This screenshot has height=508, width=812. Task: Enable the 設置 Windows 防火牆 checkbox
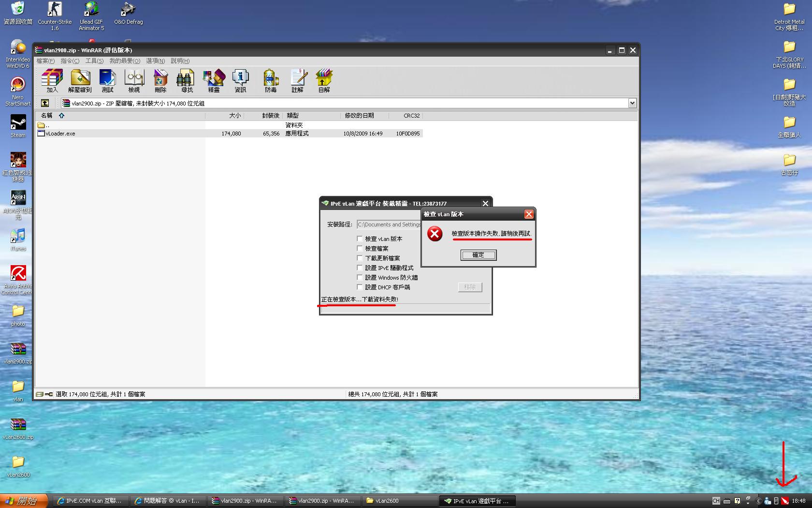coord(360,277)
